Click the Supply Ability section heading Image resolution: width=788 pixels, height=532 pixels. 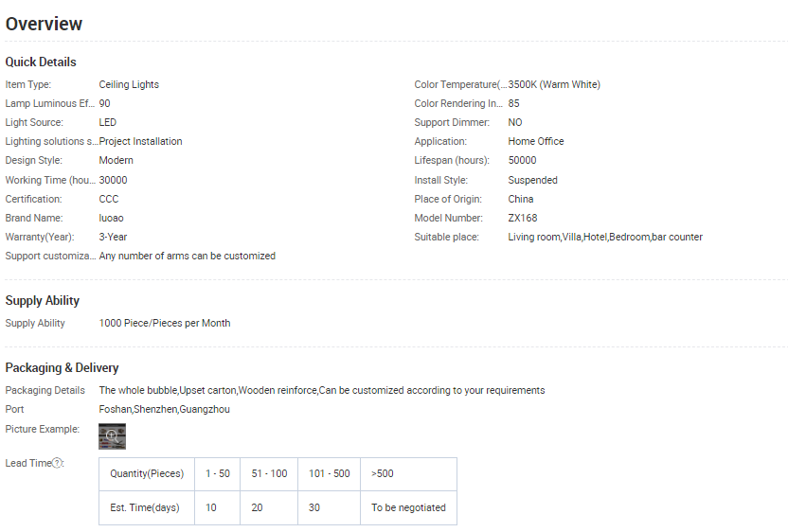click(43, 300)
